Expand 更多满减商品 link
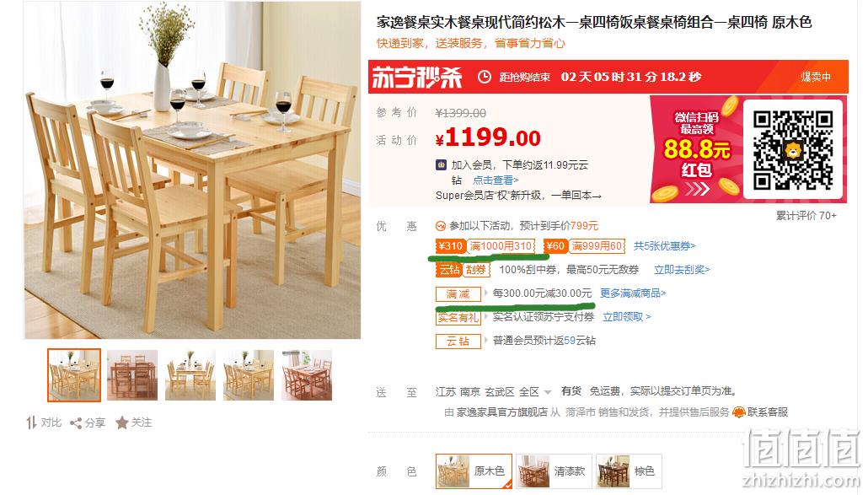Image resolution: width=868 pixels, height=495 pixels. [x=633, y=293]
